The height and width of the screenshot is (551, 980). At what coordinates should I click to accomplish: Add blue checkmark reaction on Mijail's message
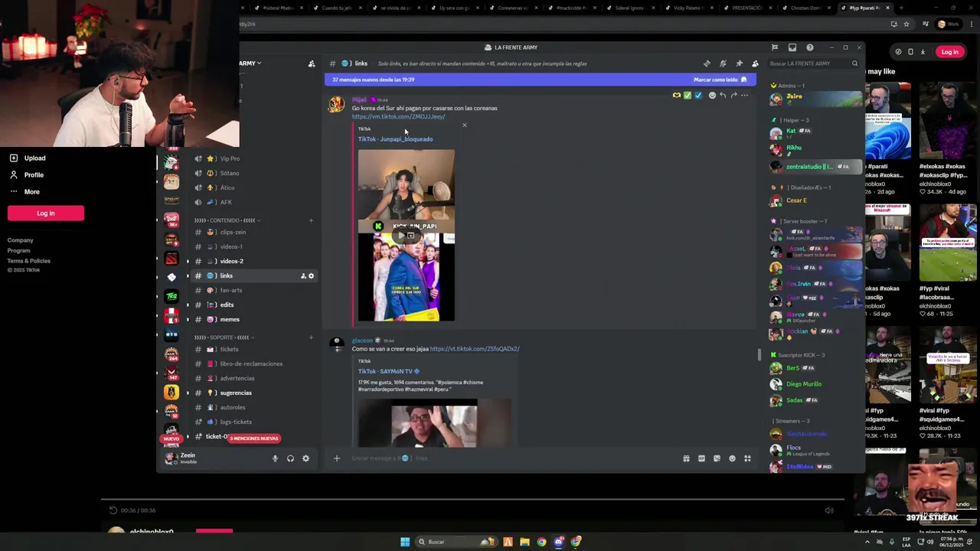(698, 96)
